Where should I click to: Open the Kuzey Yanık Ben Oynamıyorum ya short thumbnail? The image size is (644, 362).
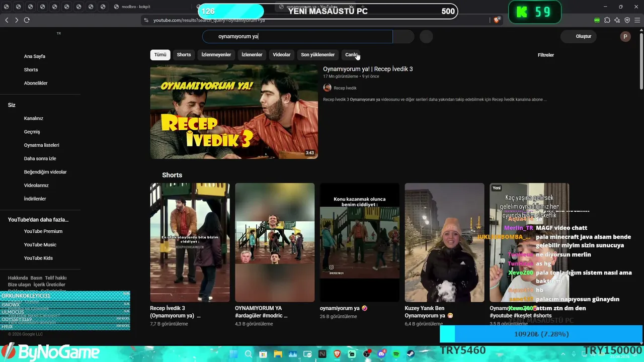(445, 242)
